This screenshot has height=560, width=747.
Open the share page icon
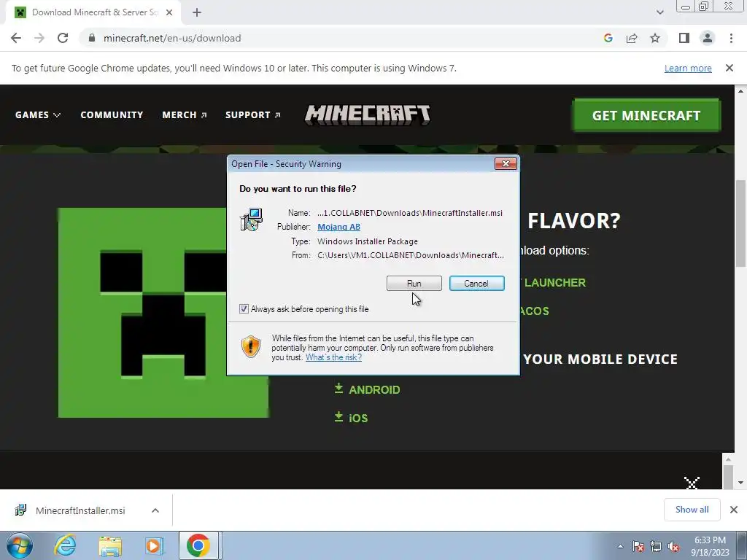[632, 38]
